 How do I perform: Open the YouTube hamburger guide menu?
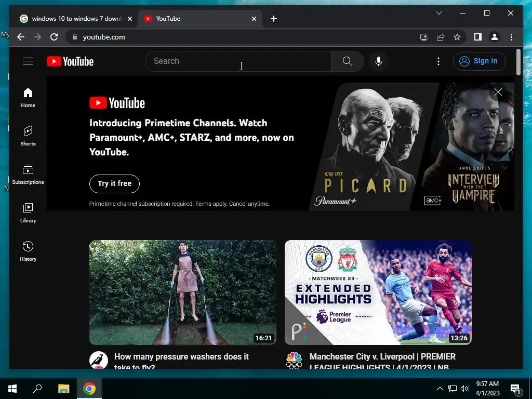tap(28, 61)
